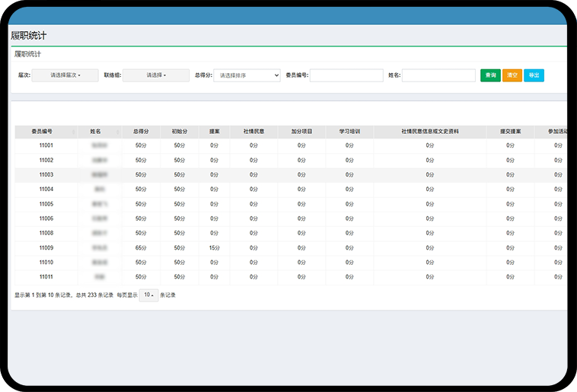
Task: Click the 社情民意信息或文史资料 column header
Action: (430, 132)
